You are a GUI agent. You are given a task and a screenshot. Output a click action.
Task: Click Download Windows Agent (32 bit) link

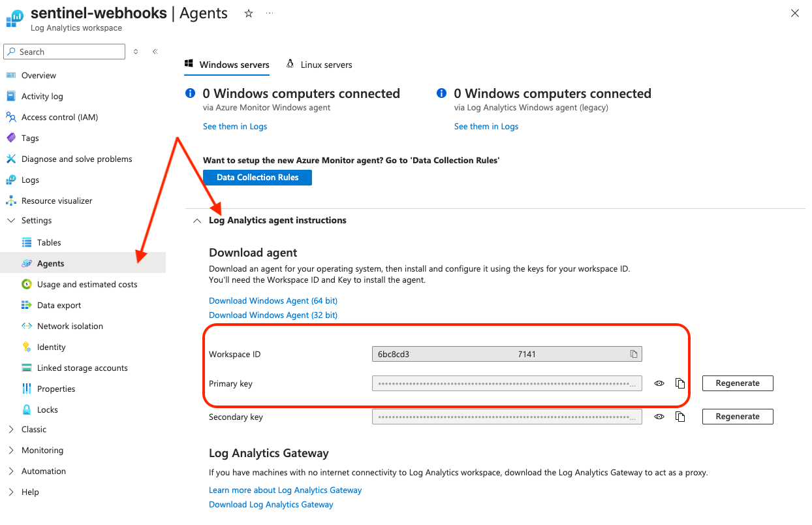273,315
